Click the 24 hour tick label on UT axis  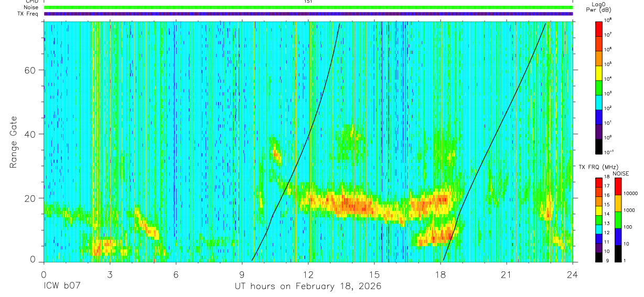573,274
